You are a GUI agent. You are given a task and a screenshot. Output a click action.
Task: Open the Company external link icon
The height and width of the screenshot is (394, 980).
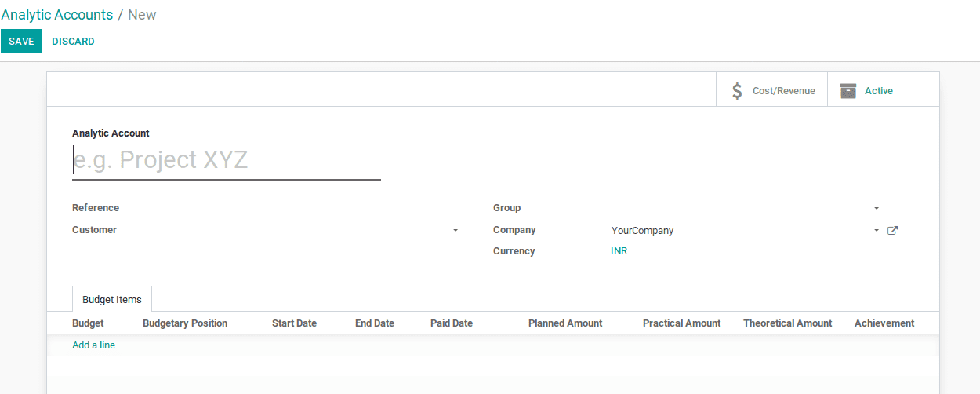tap(892, 231)
